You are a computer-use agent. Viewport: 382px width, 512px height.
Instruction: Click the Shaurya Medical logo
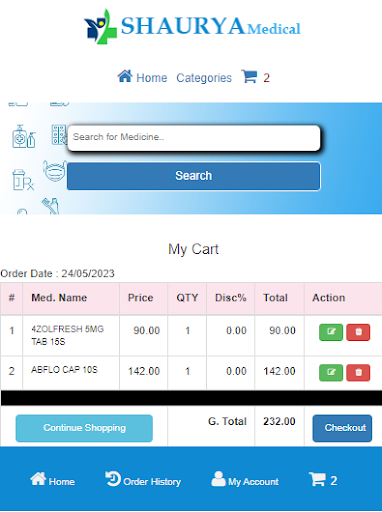(192, 26)
